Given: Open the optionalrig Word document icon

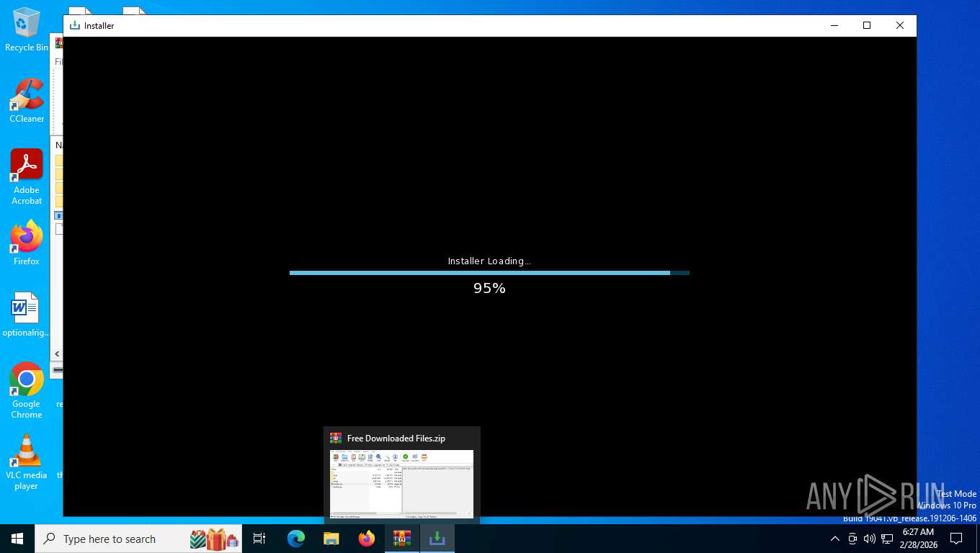Looking at the screenshot, I should point(27,315).
